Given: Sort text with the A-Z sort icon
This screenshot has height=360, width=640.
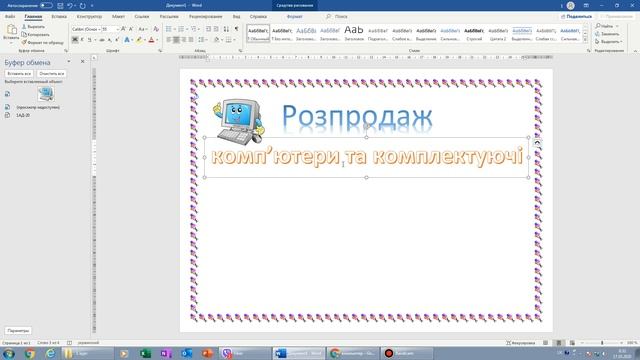Looking at the screenshot, I should [226, 29].
